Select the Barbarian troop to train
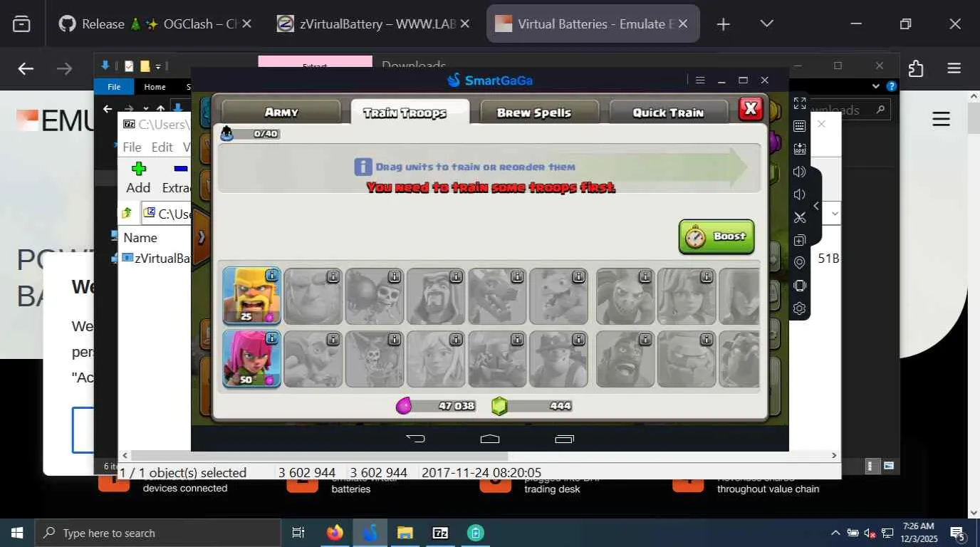 [251, 296]
